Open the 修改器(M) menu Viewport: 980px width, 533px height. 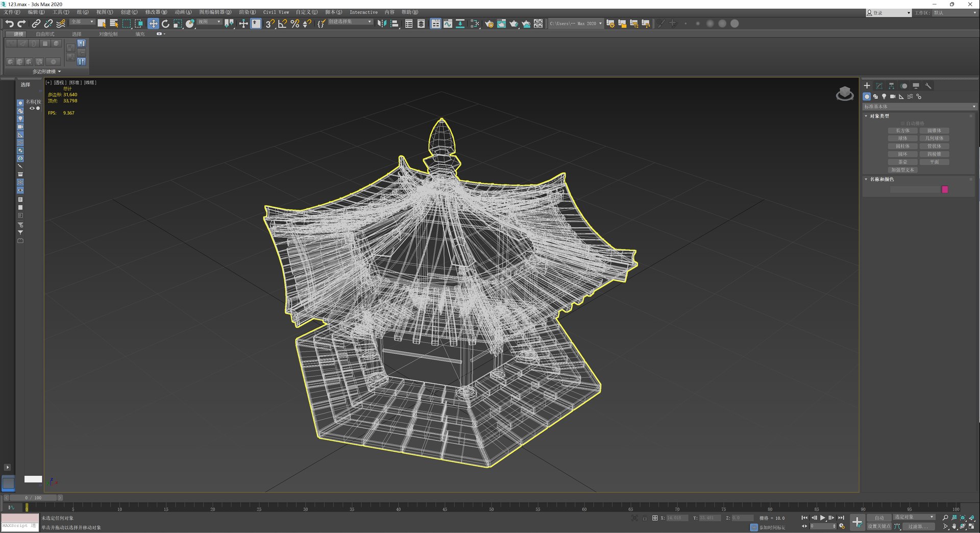156,12
